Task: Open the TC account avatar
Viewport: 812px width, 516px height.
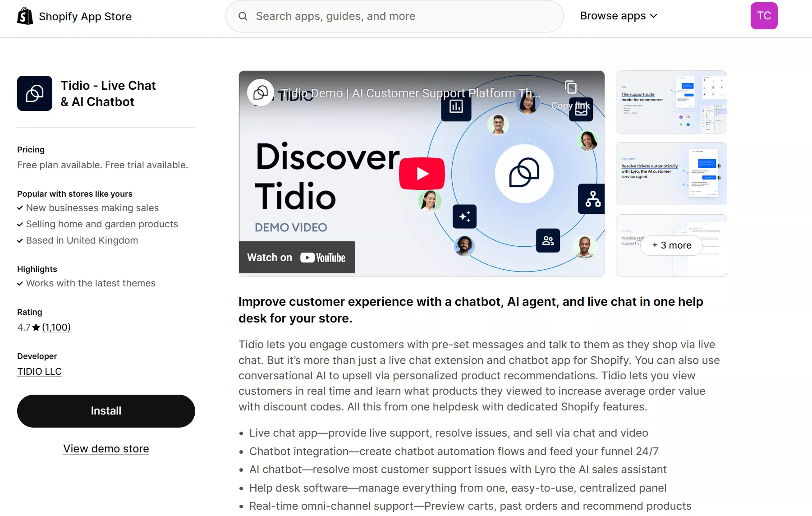Action: (x=764, y=15)
